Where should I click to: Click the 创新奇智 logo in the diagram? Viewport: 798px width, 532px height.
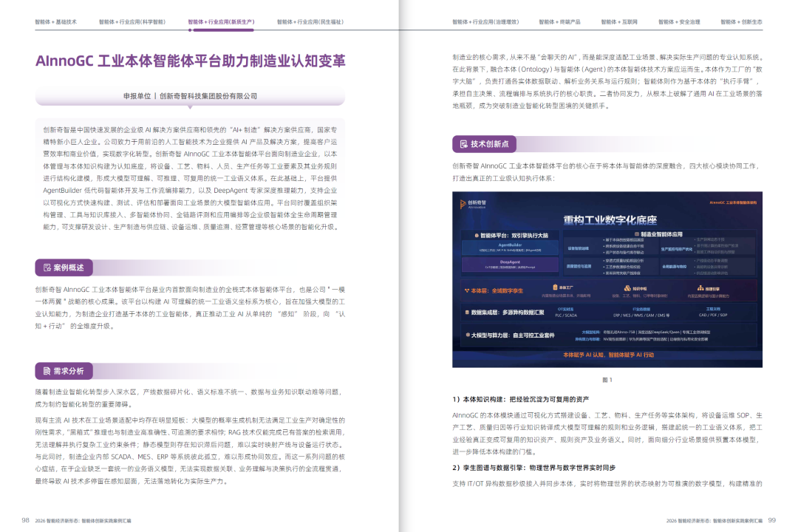[x=473, y=204]
